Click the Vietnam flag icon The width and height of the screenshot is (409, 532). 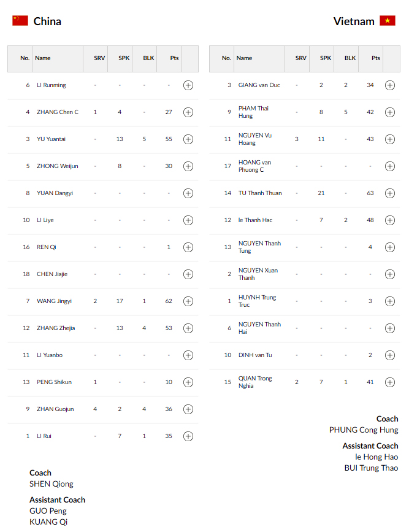pyautogui.click(x=388, y=21)
